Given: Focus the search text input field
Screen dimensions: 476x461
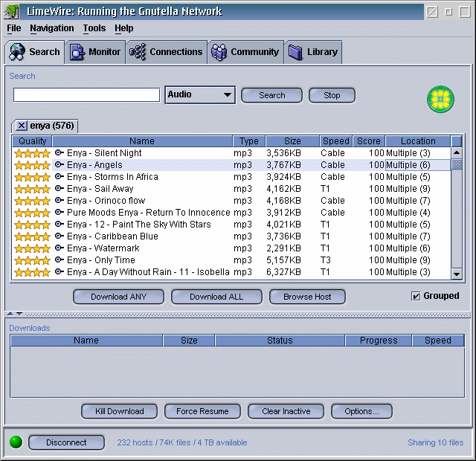Looking at the screenshot, I should coord(86,95).
